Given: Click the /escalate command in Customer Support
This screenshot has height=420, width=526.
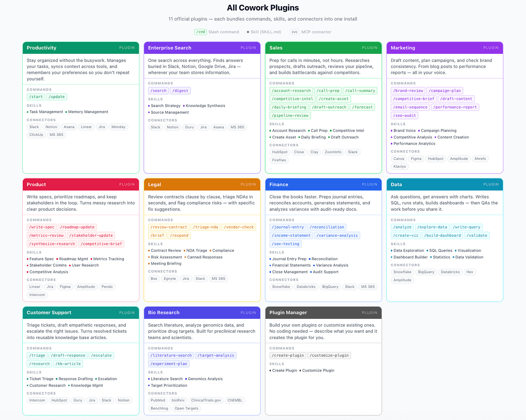Looking at the screenshot, I should pyautogui.click(x=101, y=355).
